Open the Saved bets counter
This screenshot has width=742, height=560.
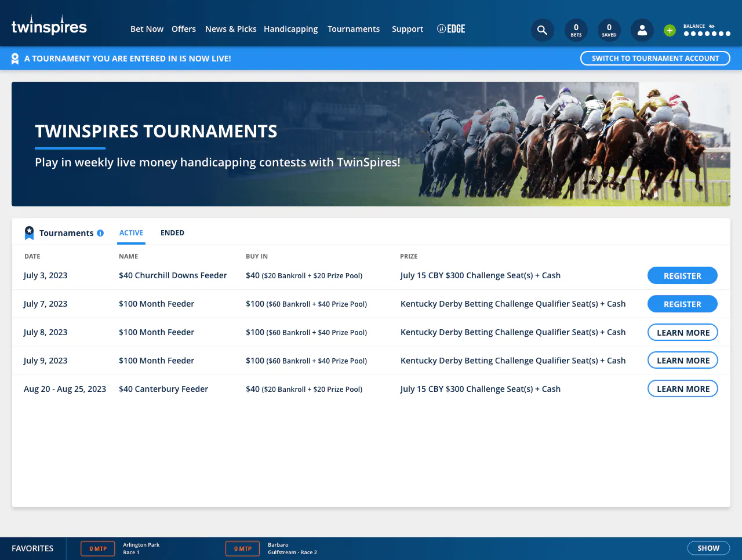(609, 30)
